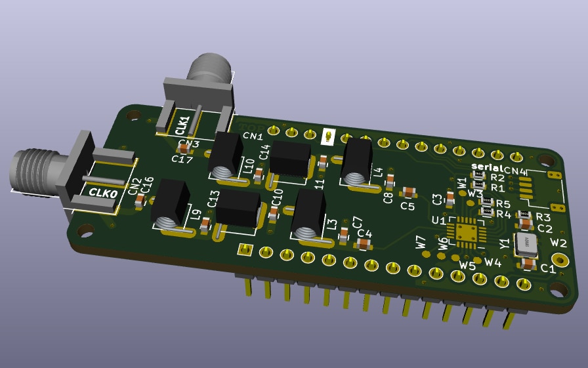The height and width of the screenshot is (368, 588).
Task: Click the 'serial' label near CN4
Action: tap(488, 167)
